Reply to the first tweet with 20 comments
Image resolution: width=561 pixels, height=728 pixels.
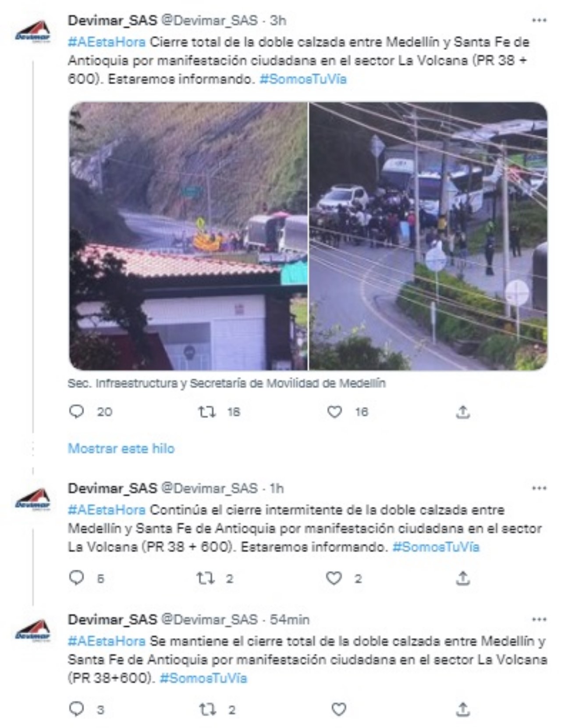coord(77,412)
